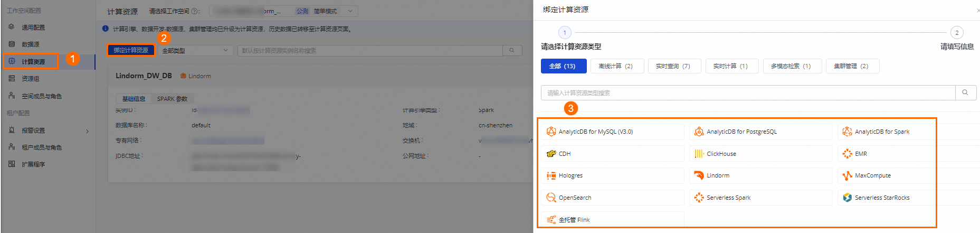
Task: Choose the 全托管 Flink resource type
Action: pyautogui.click(x=613, y=220)
